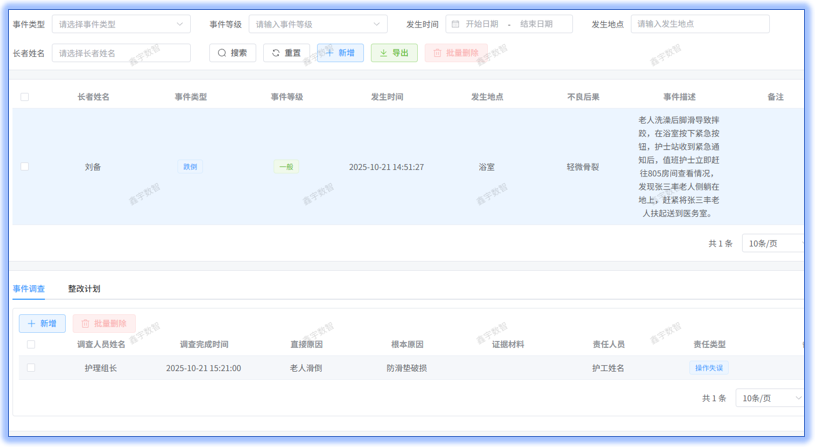
Task: Click the plus icon in top 新增 button
Action: click(330, 53)
